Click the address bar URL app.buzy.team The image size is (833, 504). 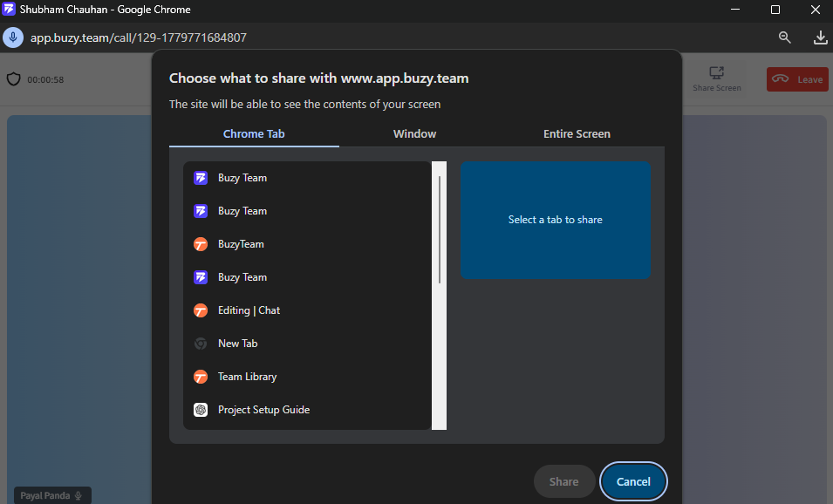tap(138, 37)
